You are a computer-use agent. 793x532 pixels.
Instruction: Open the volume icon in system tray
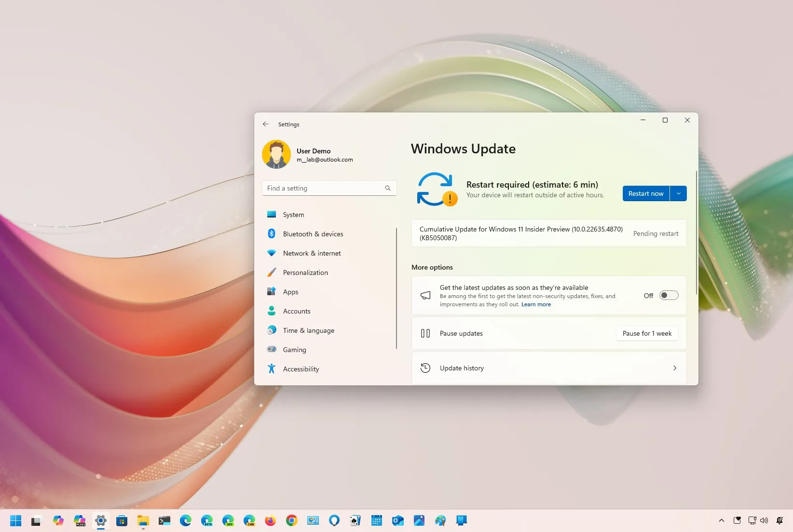click(764, 520)
